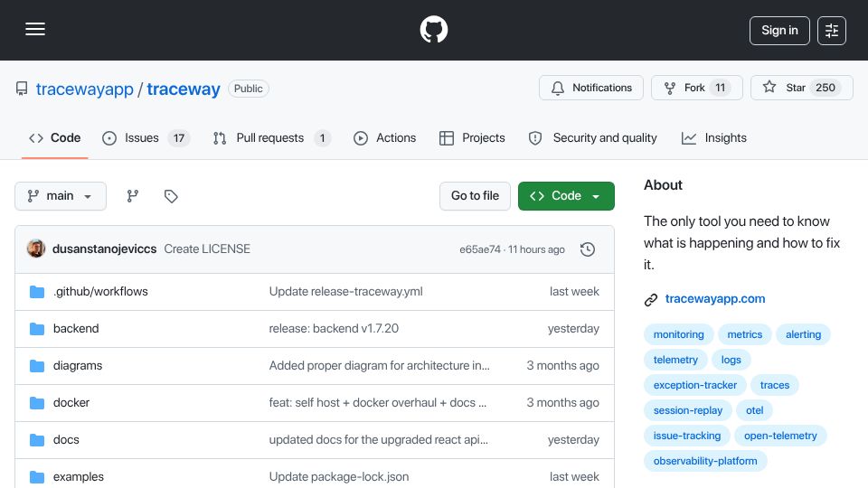This screenshot has width=868, height=488.
Task: Open commit 'Update release-traceway.yml'
Action: pyautogui.click(x=346, y=292)
